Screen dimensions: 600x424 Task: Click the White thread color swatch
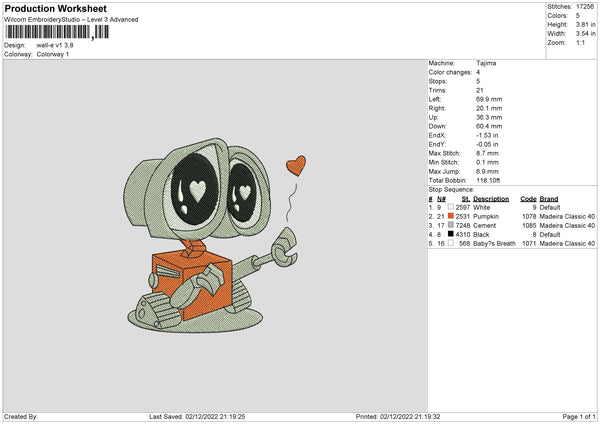tap(451, 207)
